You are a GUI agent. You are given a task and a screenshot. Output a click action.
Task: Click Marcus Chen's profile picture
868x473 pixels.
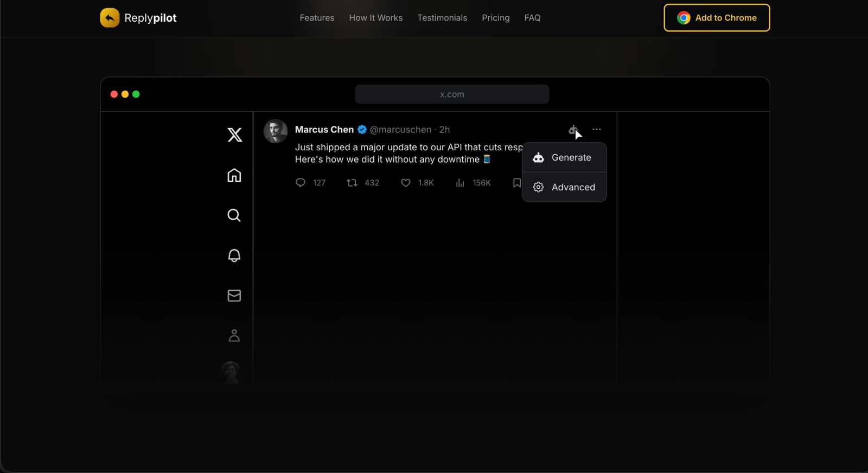[276, 131]
